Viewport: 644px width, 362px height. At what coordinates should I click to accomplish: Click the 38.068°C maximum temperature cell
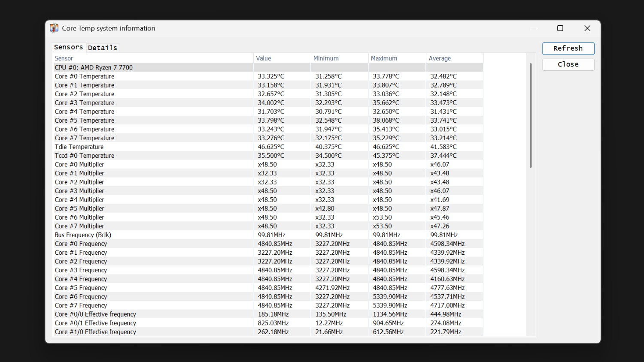[x=386, y=120]
